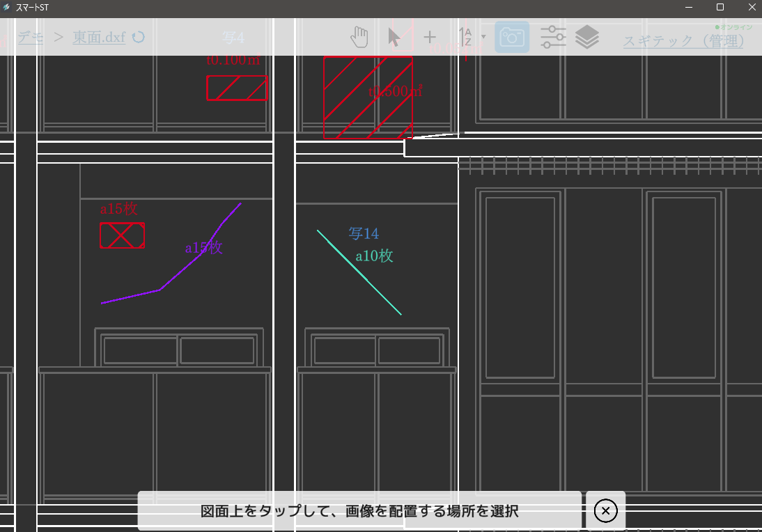Click the reload icon next to 東面.dxf
The width and height of the screenshot is (762, 532).
click(x=139, y=37)
